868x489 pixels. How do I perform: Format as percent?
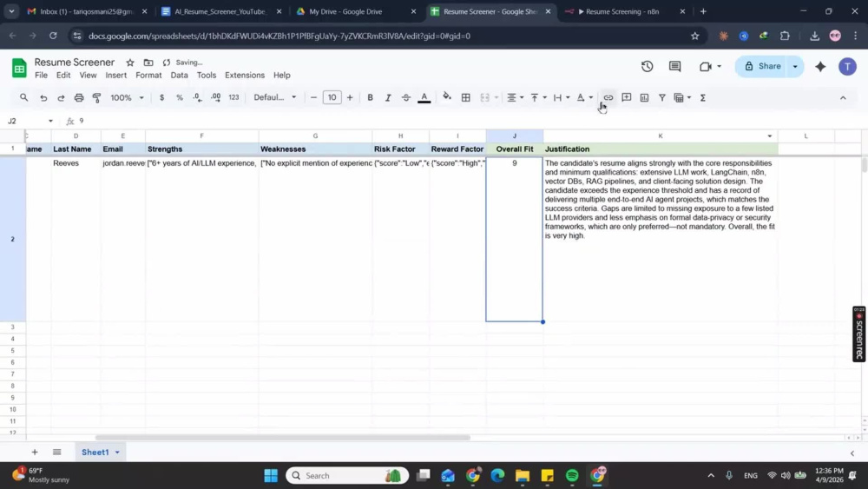pos(180,97)
